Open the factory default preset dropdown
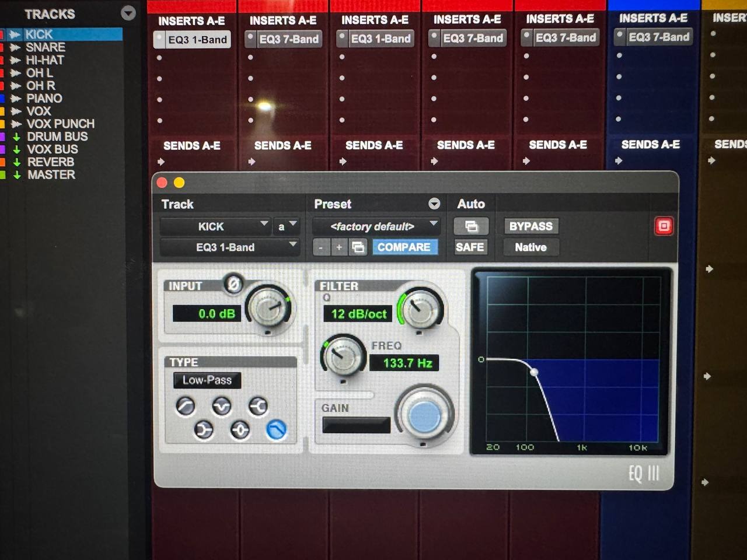 tap(376, 226)
